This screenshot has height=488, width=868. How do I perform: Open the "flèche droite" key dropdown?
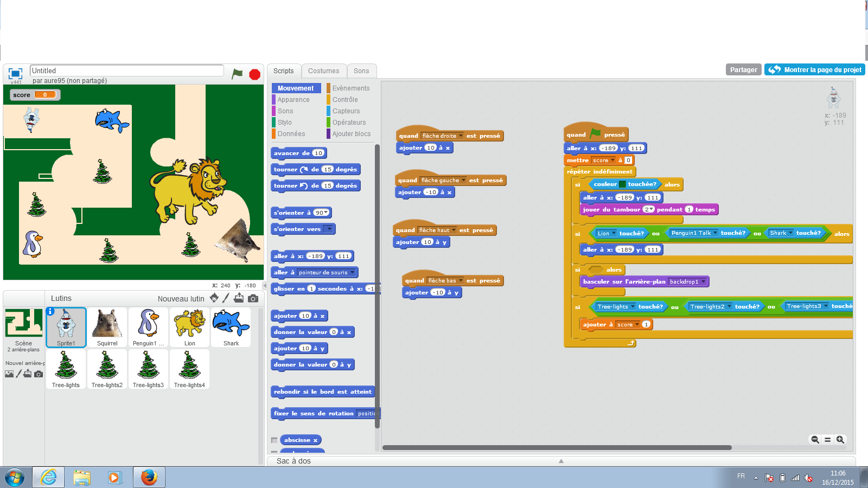[x=461, y=136]
